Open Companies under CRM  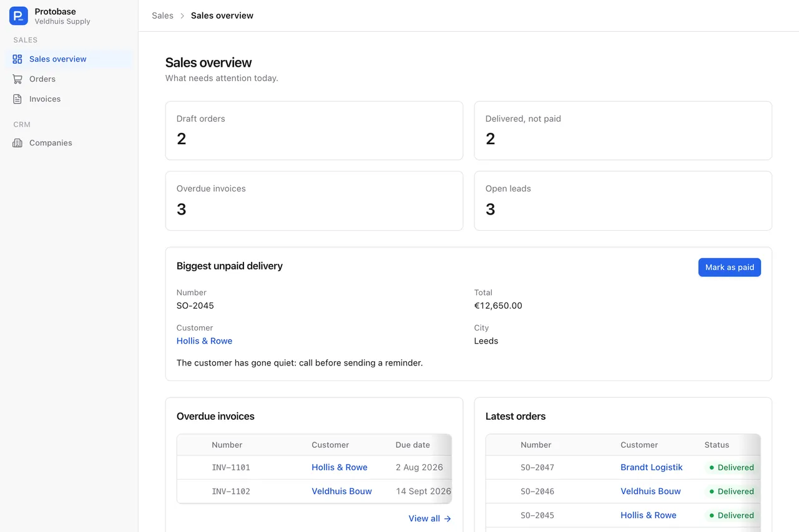[69, 143]
